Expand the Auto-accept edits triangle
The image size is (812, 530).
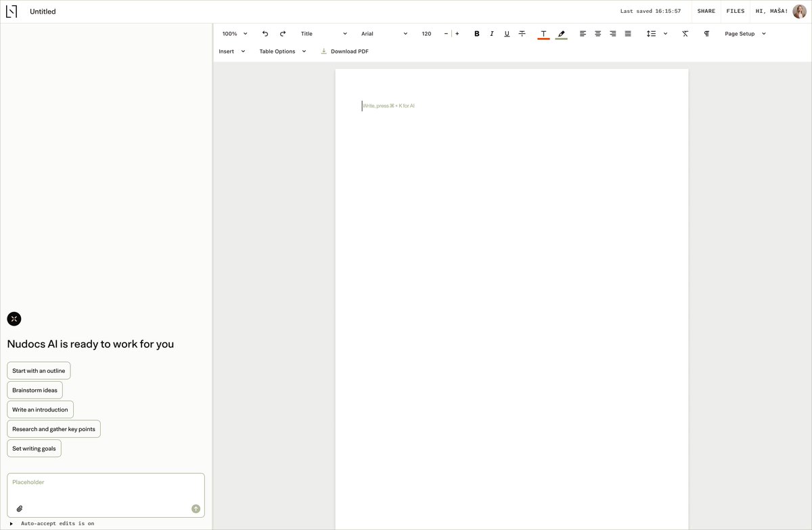click(11, 523)
